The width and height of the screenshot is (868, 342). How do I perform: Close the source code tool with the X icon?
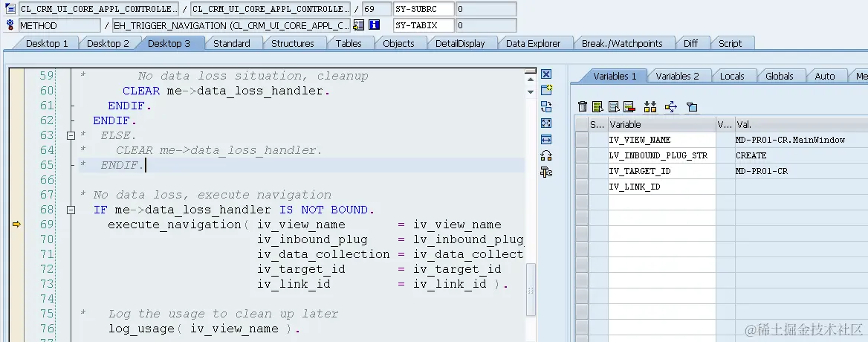546,74
